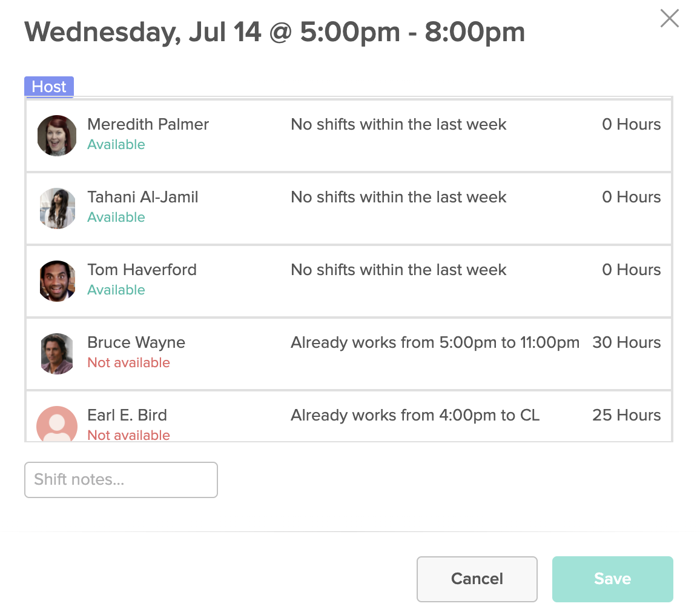
Task: Click the Host role badge
Action: (48, 87)
